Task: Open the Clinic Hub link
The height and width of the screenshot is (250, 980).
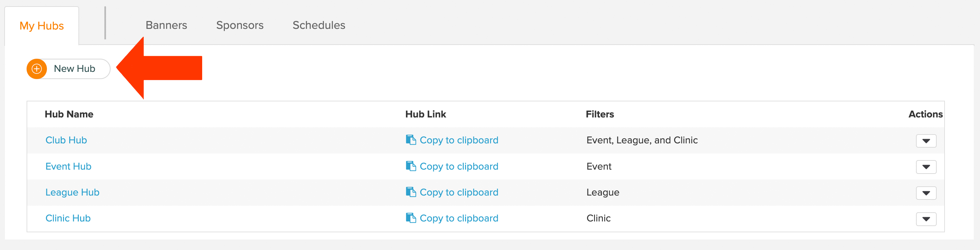Action: (68, 218)
